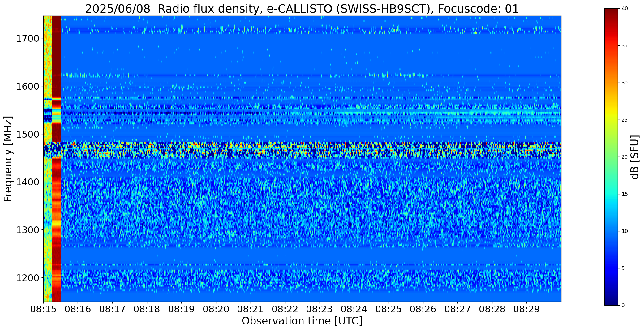
Task: Click the dark red top of the colorbar
Action: click(x=612, y=14)
